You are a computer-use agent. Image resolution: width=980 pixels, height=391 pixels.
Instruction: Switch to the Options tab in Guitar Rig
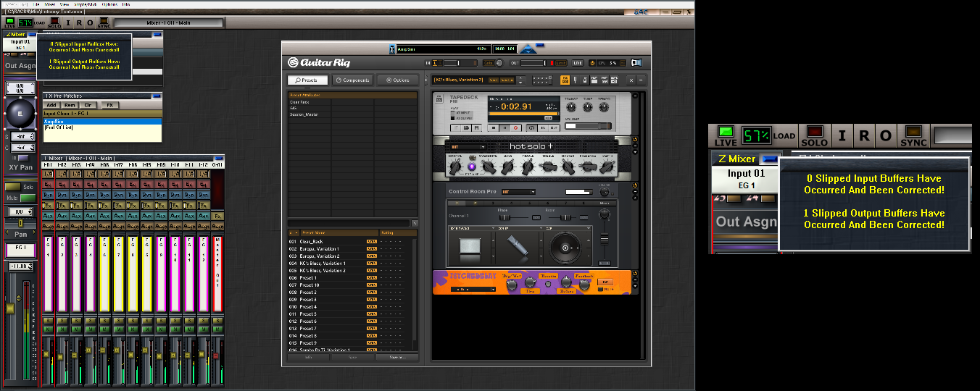396,80
